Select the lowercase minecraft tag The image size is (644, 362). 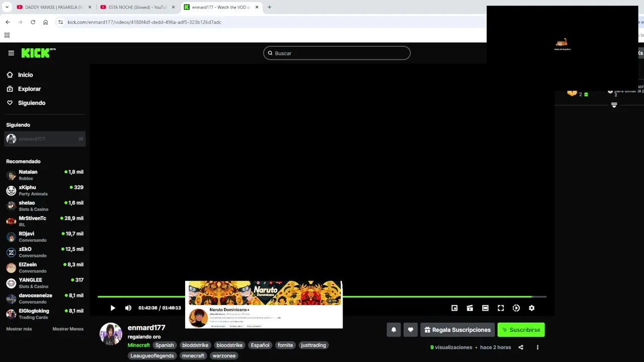193,356
